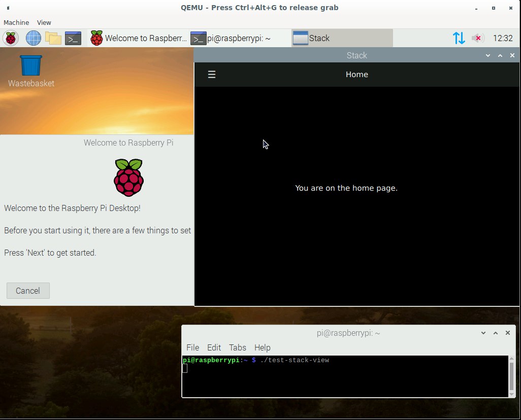Open the QEMU View menu
Image resolution: width=521 pixels, height=420 pixels.
pyautogui.click(x=44, y=23)
